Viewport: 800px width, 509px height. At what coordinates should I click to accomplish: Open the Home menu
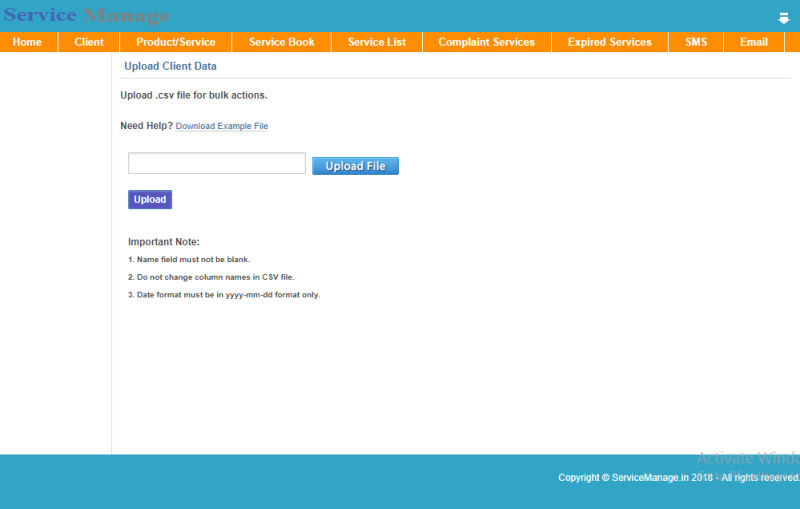[27, 42]
